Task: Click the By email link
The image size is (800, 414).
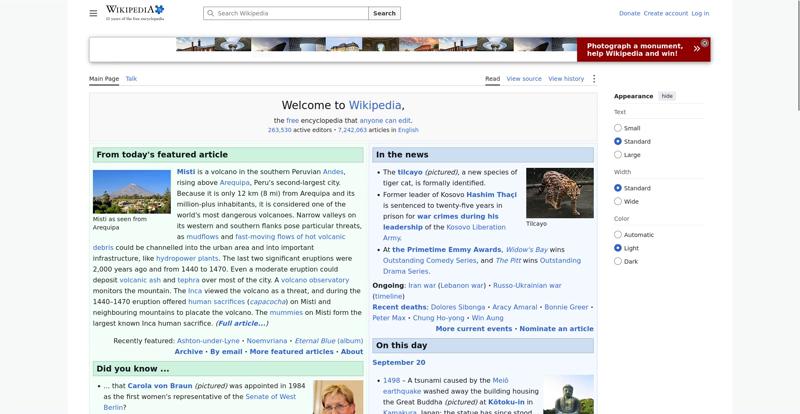Action: tap(226, 352)
